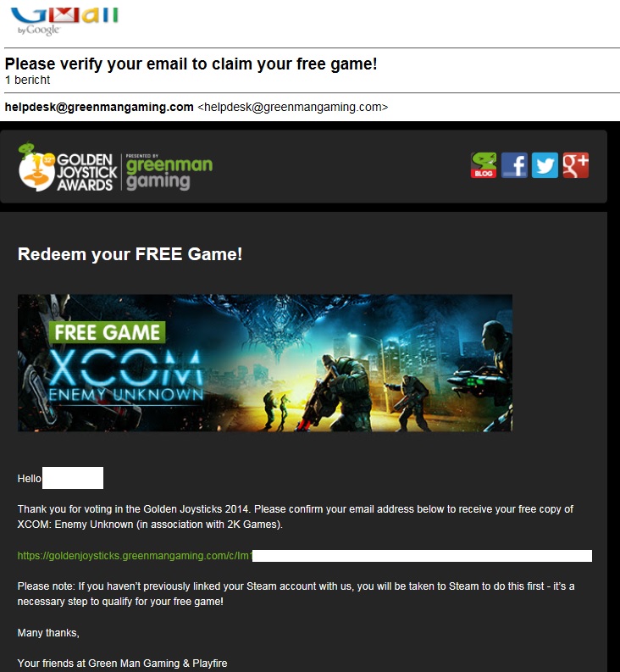The height and width of the screenshot is (672, 620).
Task: Click the XCOM Enemy Unknown banner
Action: 265,363
